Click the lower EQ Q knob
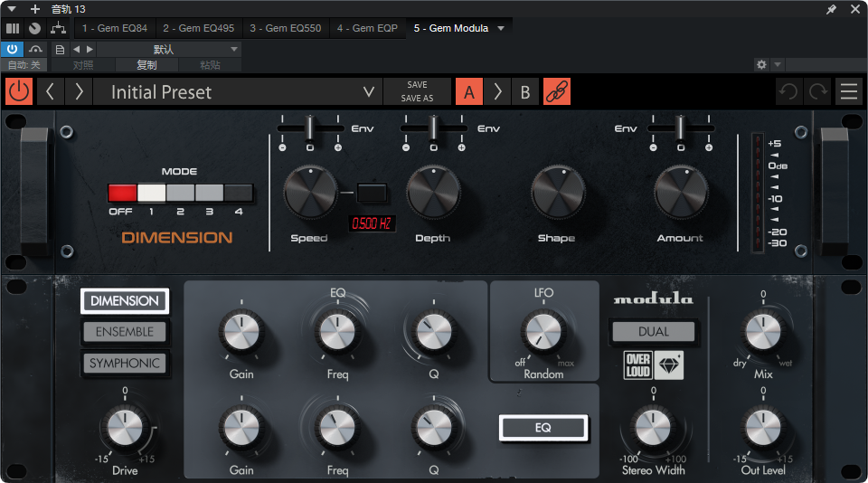This screenshot has width=868, height=483. [x=433, y=428]
